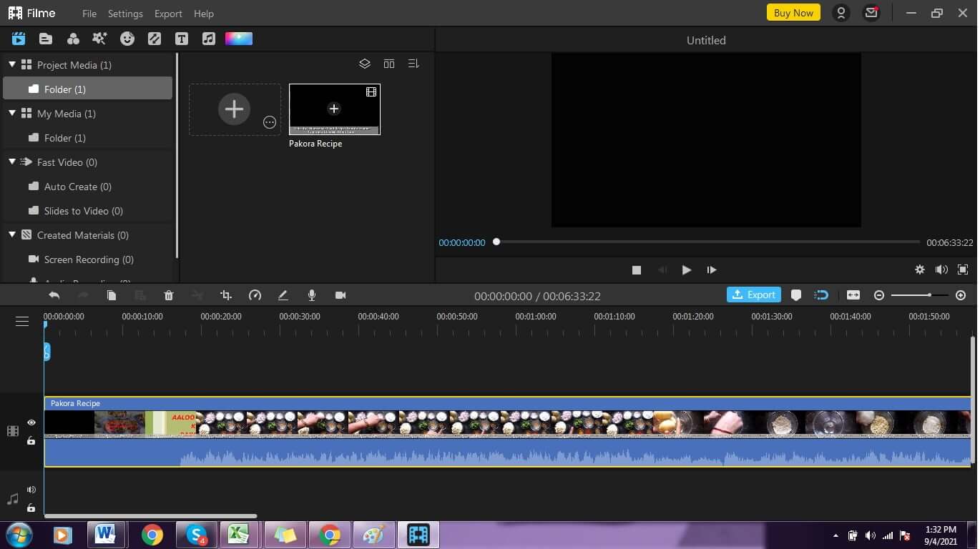
Task: Click the layers stack icon above media
Action: [x=365, y=64]
